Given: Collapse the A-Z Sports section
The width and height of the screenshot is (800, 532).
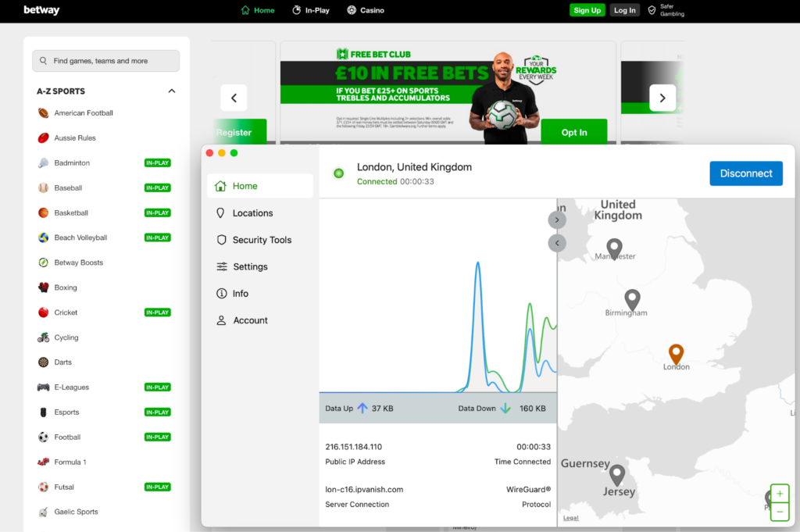Looking at the screenshot, I should (171, 91).
